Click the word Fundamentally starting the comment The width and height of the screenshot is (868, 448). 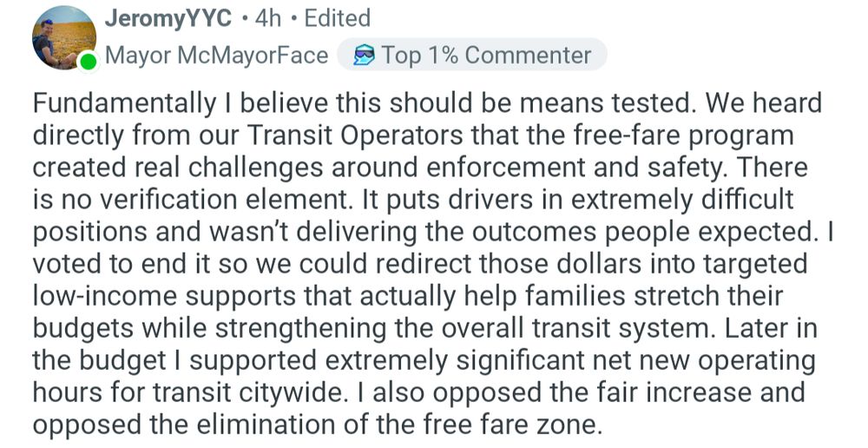pos(123,105)
